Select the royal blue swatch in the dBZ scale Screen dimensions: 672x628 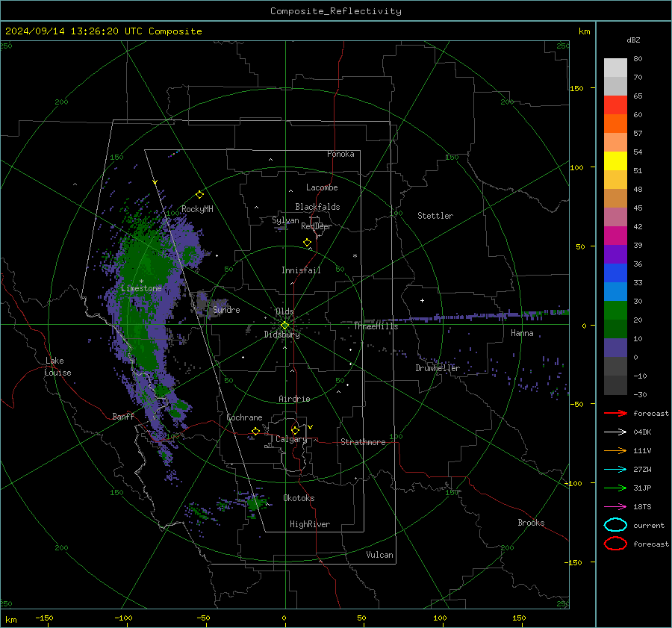615,273
